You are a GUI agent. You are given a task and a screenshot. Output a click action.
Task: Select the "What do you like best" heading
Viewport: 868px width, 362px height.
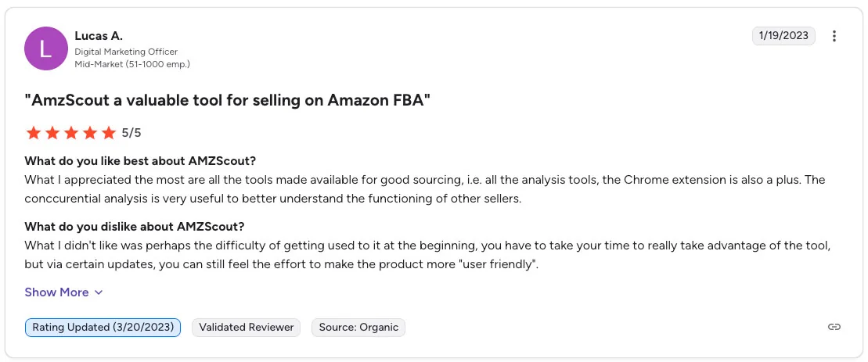point(140,161)
